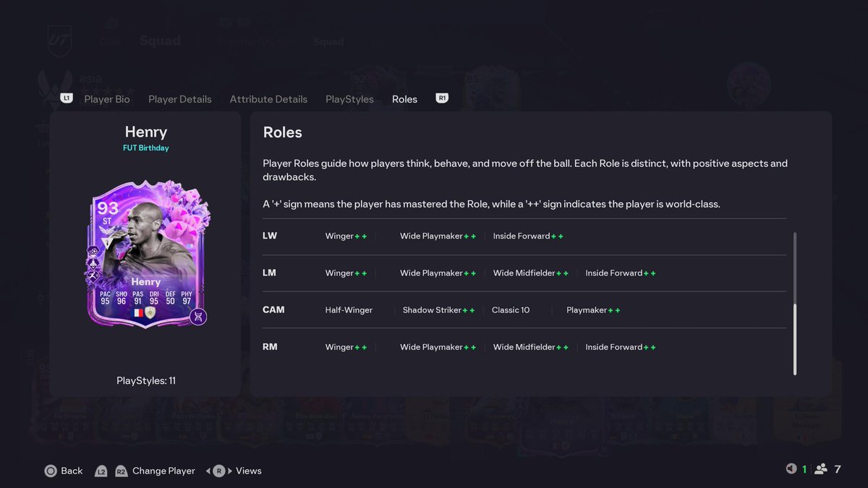Click the UT logo in top-left corner
Image resolution: width=868 pixels, height=488 pixels.
[59, 40]
